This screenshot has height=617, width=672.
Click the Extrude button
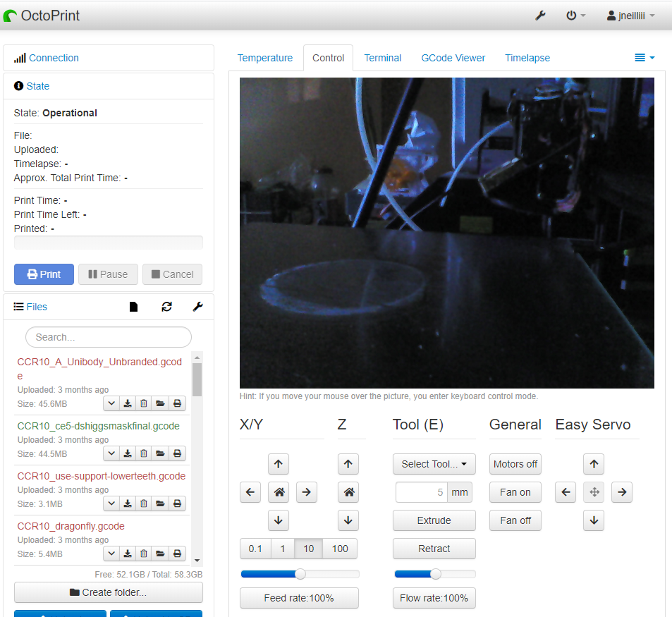point(434,520)
